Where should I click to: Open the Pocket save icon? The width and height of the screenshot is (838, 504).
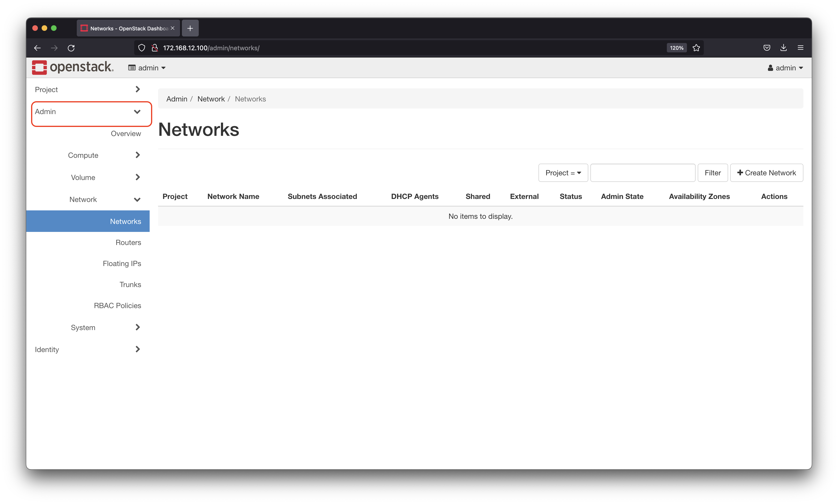tap(767, 48)
